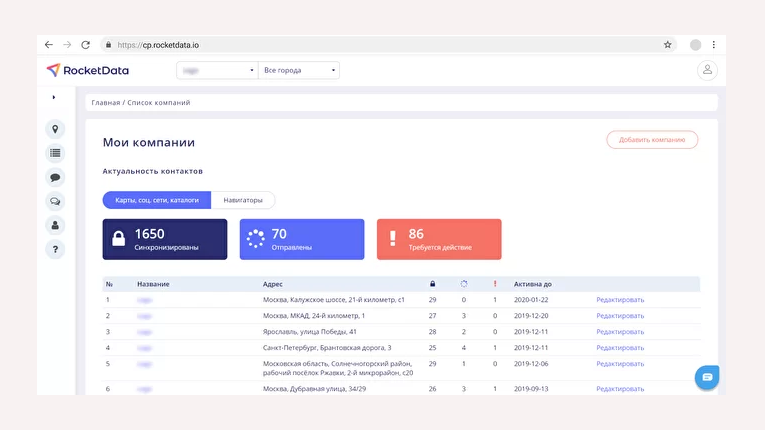Open the 'Все города' city dropdown

point(299,70)
